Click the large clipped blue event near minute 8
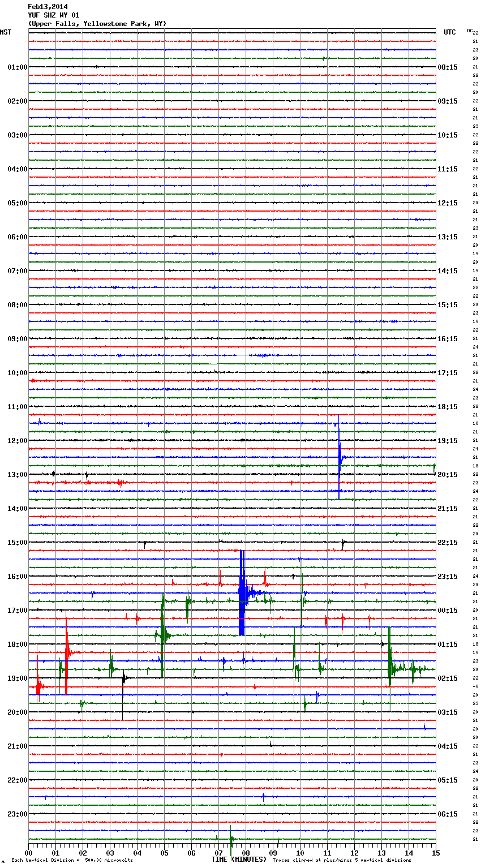Viewport: 481px width, 868px height. click(x=242, y=592)
